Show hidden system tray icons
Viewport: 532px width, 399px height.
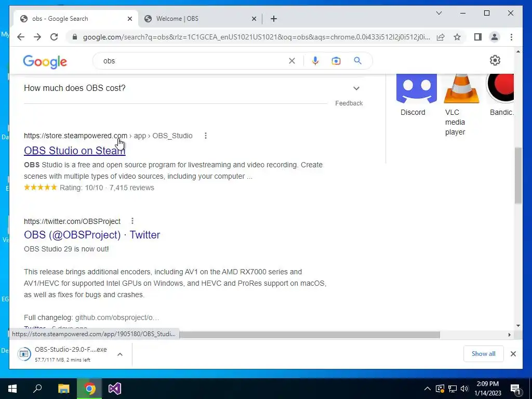click(427, 389)
